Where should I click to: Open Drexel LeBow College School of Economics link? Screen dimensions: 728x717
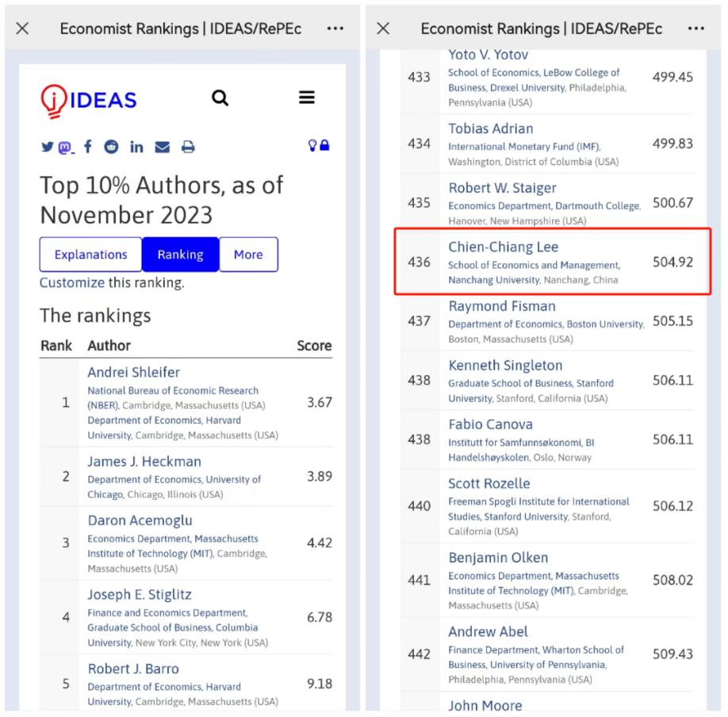point(534,80)
